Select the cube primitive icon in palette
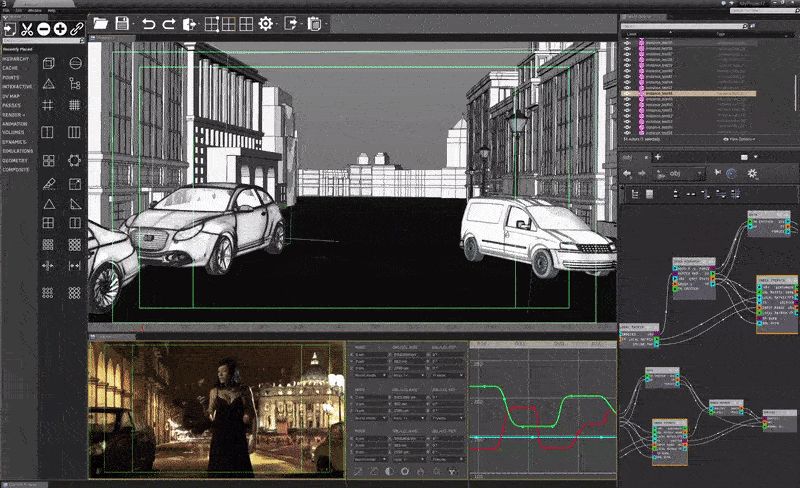 click(x=47, y=63)
